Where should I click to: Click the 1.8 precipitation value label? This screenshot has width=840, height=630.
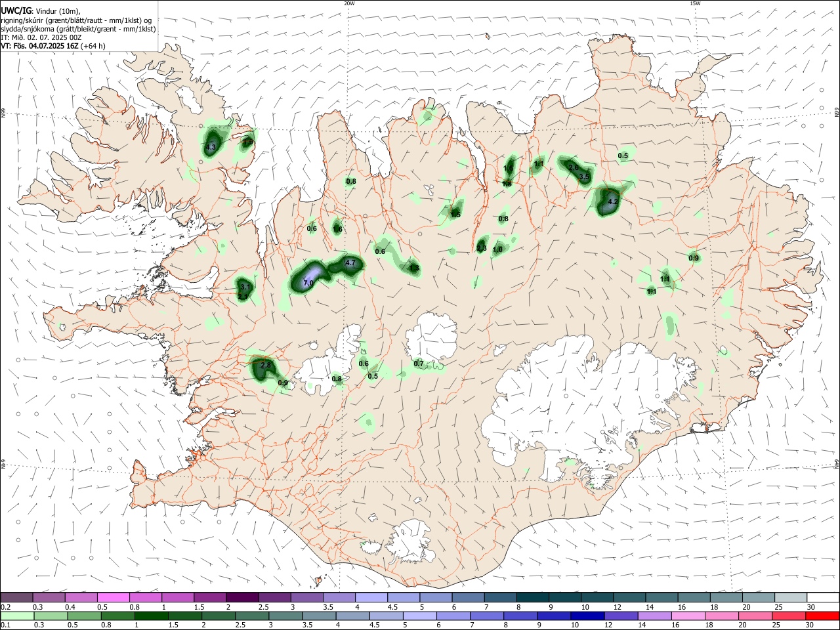pyautogui.click(x=507, y=184)
